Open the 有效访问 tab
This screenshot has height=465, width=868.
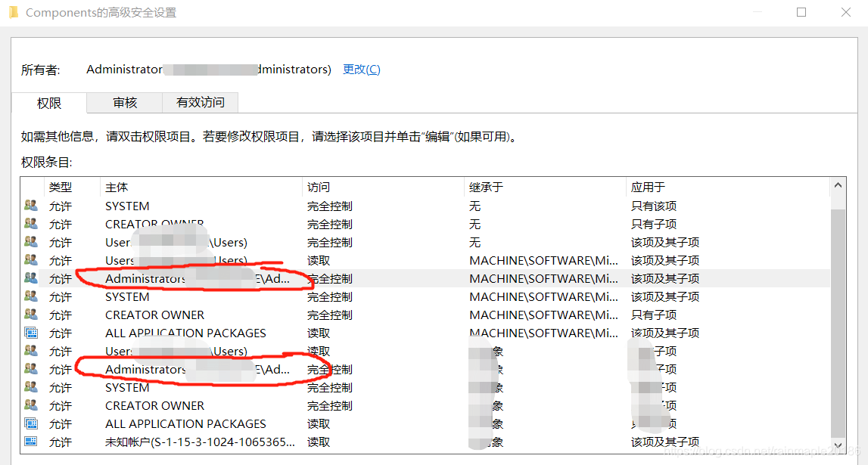click(x=201, y=103)
